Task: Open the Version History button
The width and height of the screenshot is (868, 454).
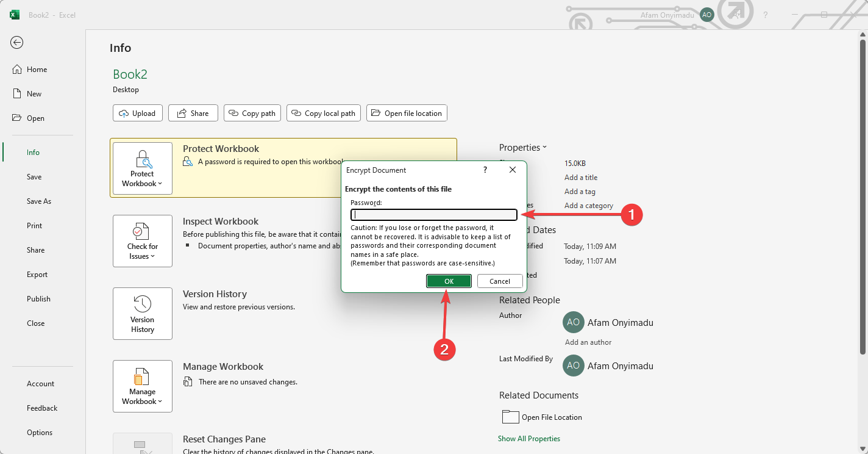Action: [143, 314]
